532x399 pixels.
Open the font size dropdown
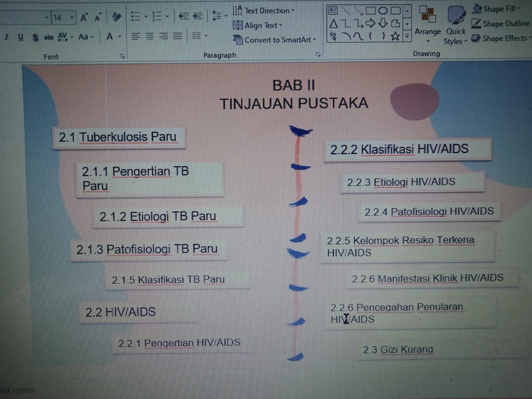tap(71, 17)
